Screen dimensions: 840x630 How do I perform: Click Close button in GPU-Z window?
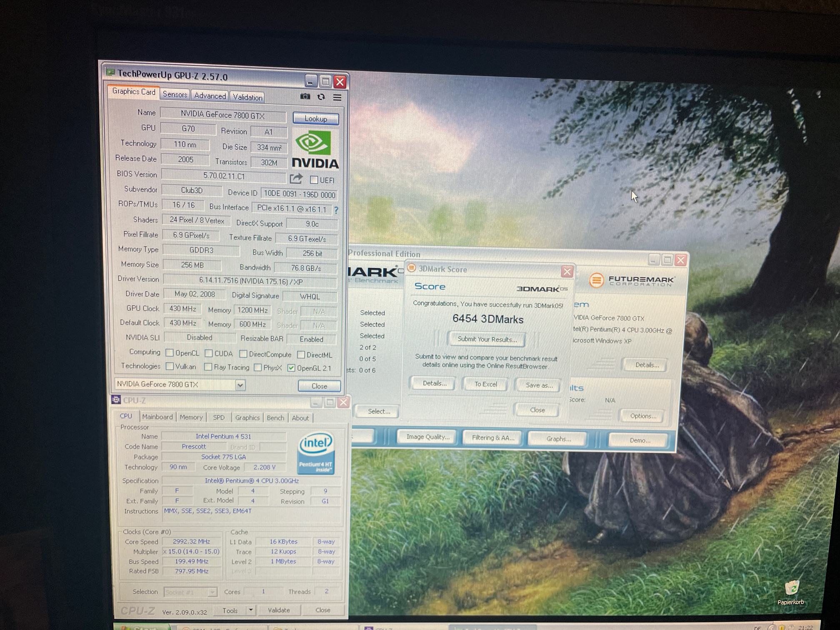click(319, 386)
